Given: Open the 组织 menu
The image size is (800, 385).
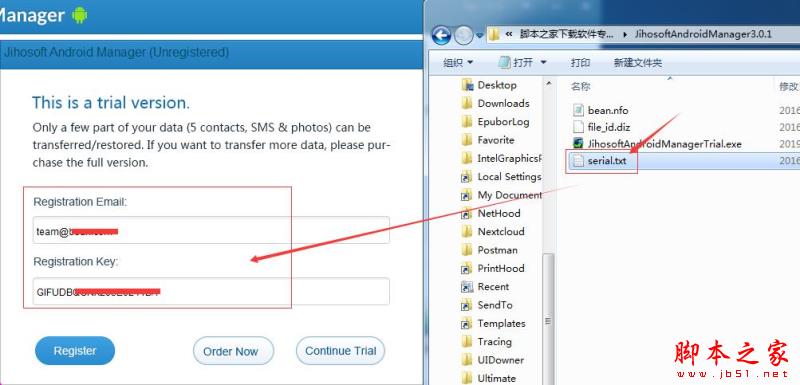Looking at the screenshot, I should (458, 62).
